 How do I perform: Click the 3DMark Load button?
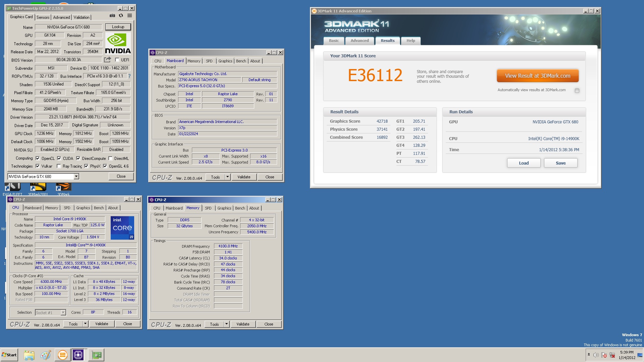524,163
